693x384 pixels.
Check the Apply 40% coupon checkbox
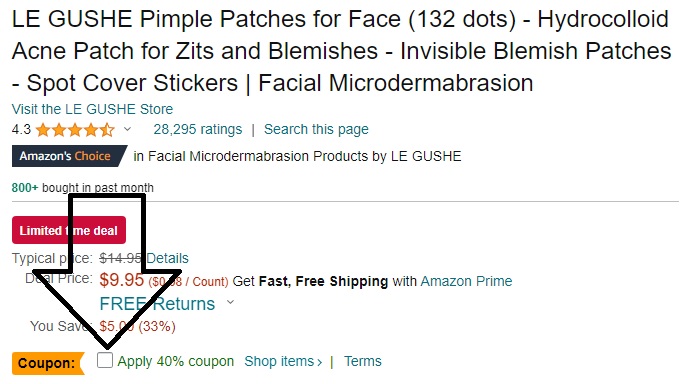(x=105, y=360)
